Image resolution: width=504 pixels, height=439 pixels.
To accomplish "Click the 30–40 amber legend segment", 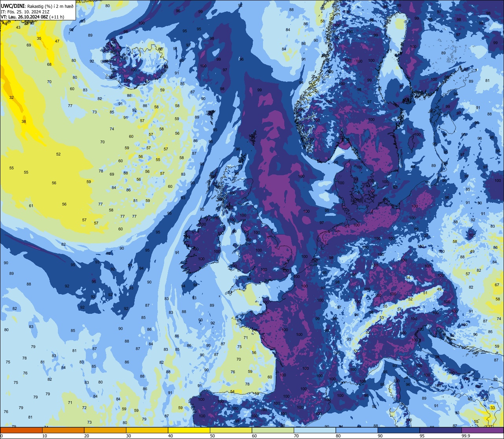I will [147, 430].
